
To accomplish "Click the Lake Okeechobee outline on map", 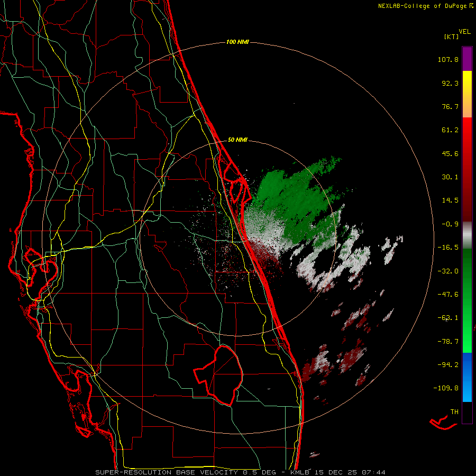I will 219,375.
